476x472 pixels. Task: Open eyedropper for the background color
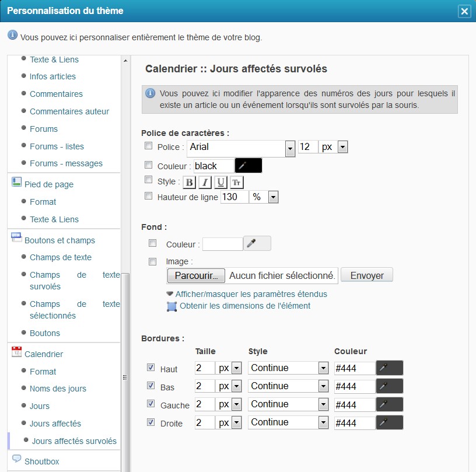point(257,243)
